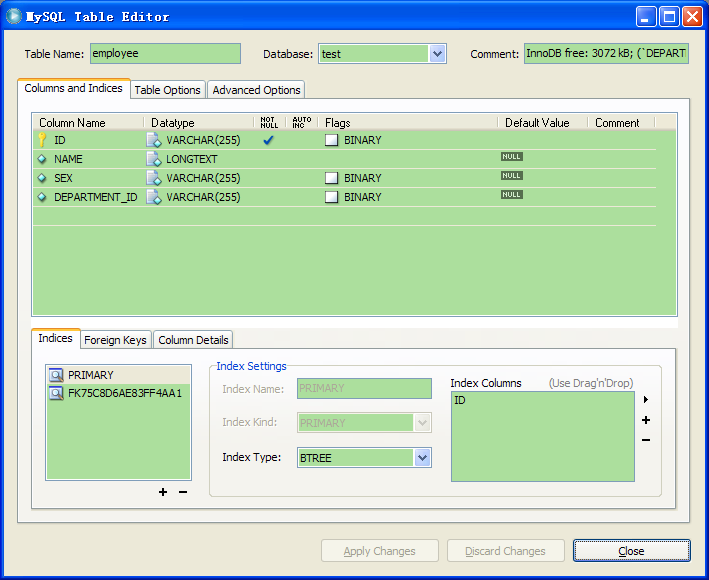Select the FK75C8D6AE83FF4AA1 index icon
The image size is (709, 580).
(57, 393)
